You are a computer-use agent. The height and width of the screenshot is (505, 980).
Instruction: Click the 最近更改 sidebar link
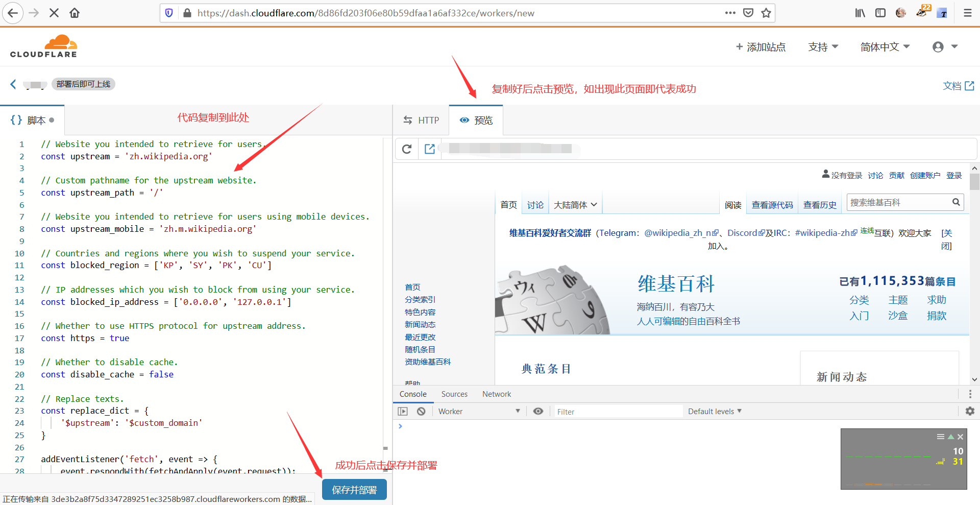click(x=420, y=337)
